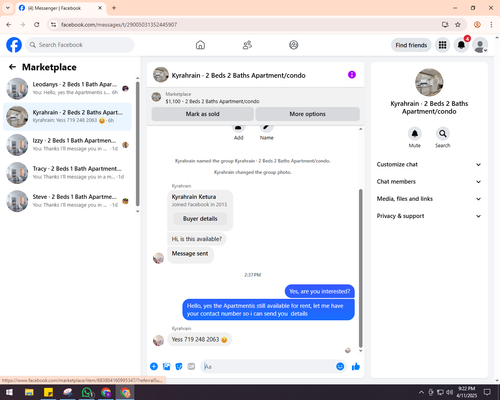
Task: Open File Explorer from the taskbar
Action: click(29, 392)
